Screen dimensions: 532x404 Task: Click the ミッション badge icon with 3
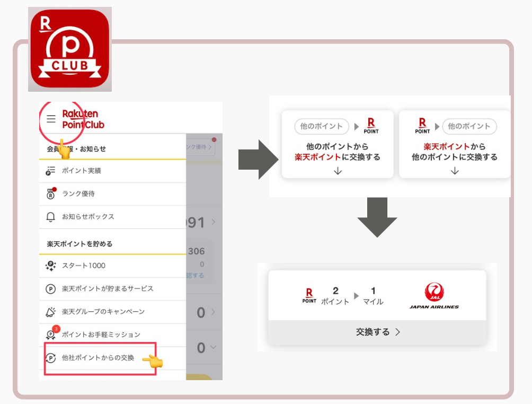(52, 333)
